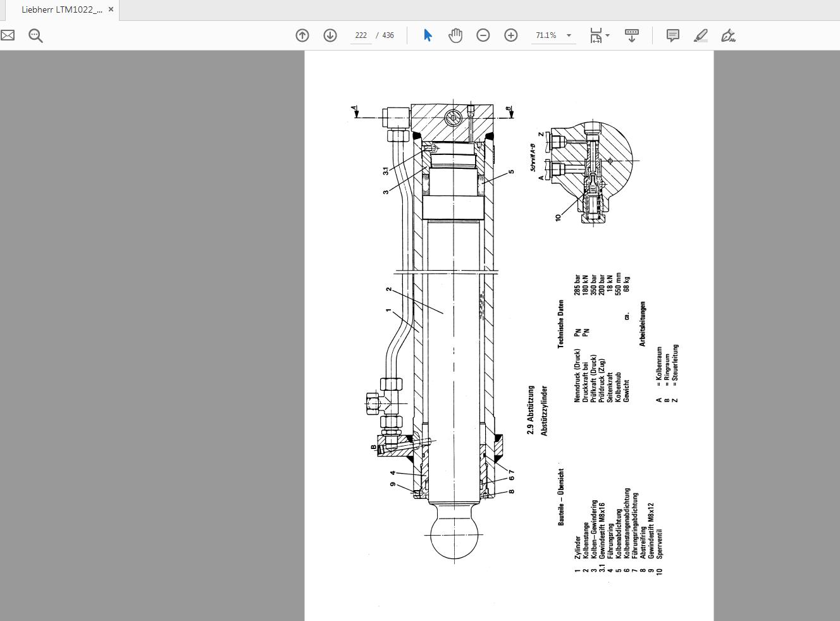Select the text selection arrow tool
The image size is (840, 621).
[428, 35]
